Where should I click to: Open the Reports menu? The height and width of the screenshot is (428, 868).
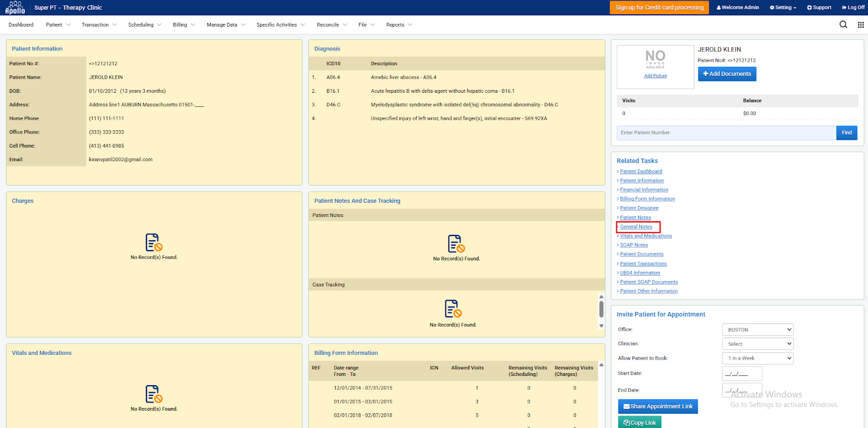coord(399,25)
